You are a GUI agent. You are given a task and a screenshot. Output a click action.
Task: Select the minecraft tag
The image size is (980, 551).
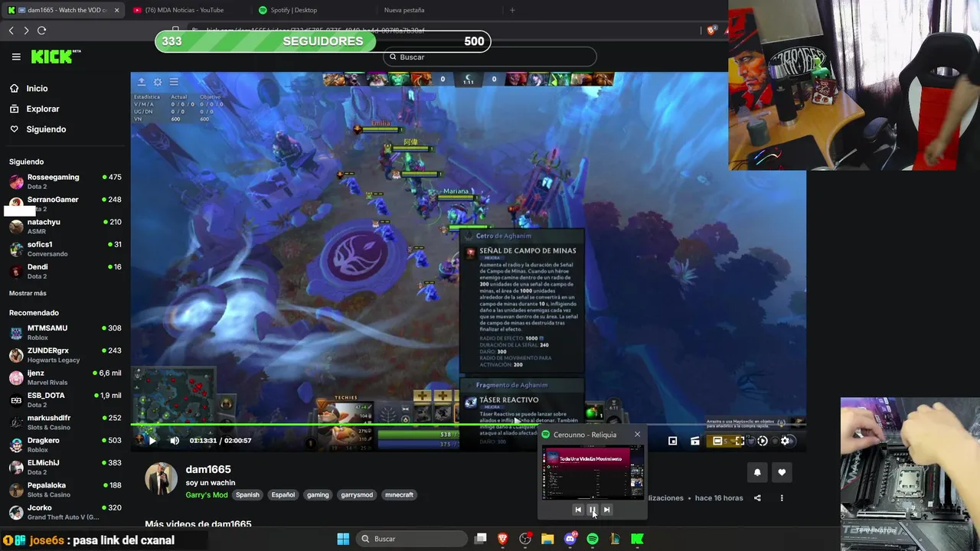coord(399,495)
